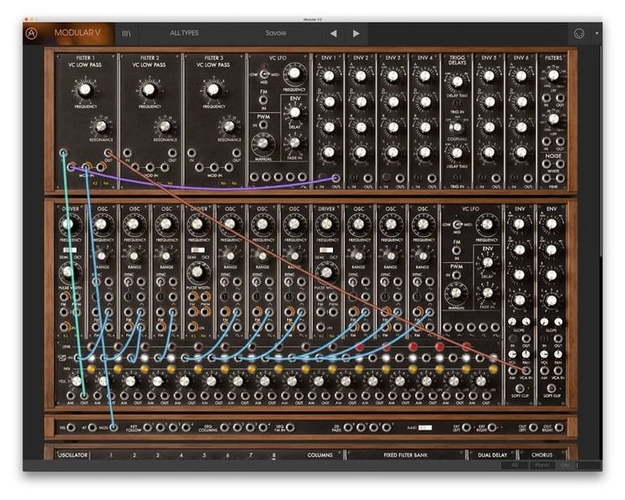
Task: Flip the lower VC LFO LOW/MID range switch
Action: (x=457, y=225)
